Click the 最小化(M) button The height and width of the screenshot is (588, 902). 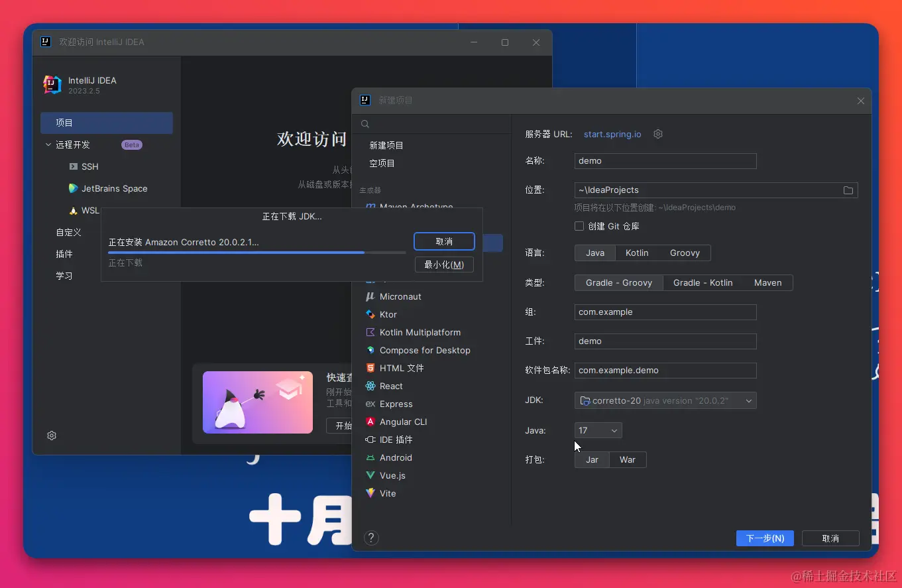click(444, 265)
